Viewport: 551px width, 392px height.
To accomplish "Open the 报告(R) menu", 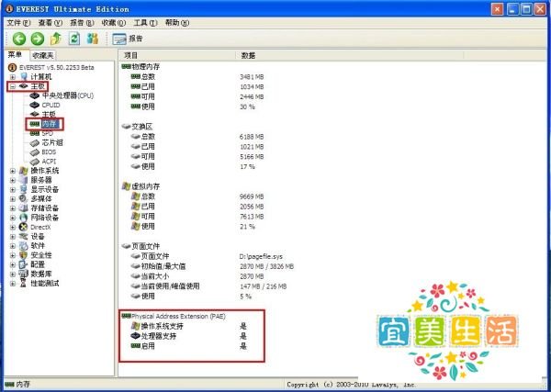I will click(x=82, y=23).
